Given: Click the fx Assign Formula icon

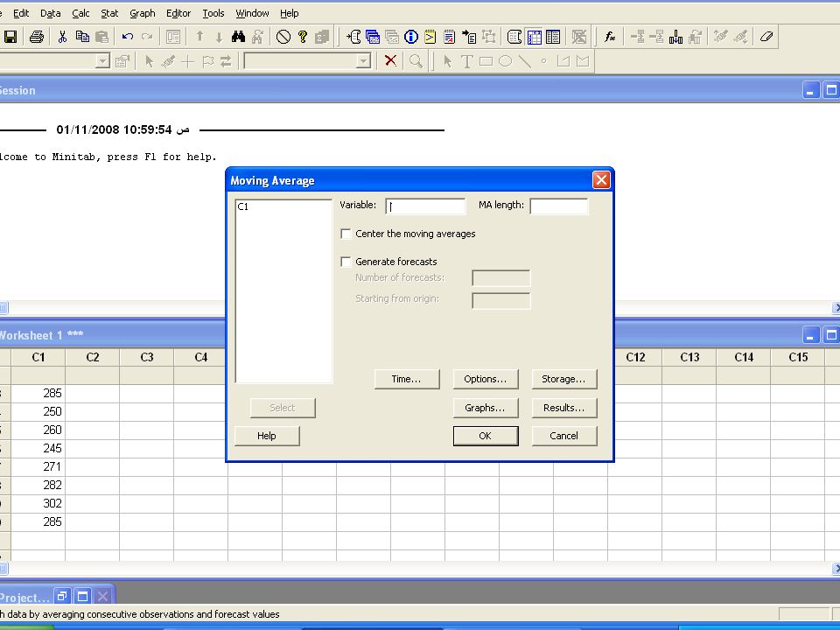Looking at the screenshot, I should [x=610, y=37].
